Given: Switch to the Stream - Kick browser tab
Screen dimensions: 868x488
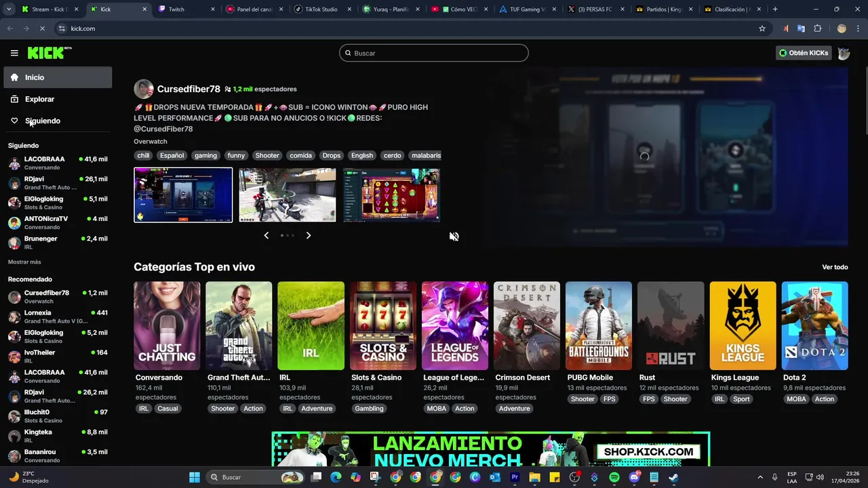Looking at the screenshot, I should coord(49,9).
